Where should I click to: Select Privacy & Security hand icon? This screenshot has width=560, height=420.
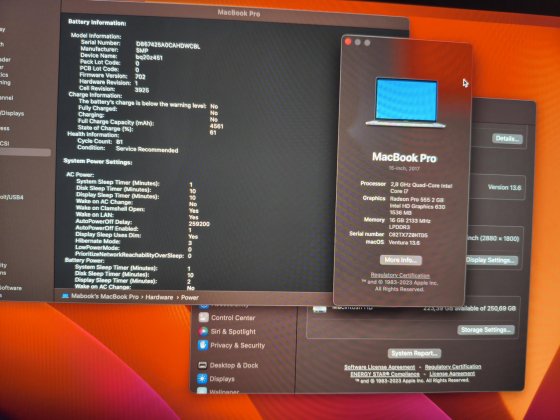203,345
